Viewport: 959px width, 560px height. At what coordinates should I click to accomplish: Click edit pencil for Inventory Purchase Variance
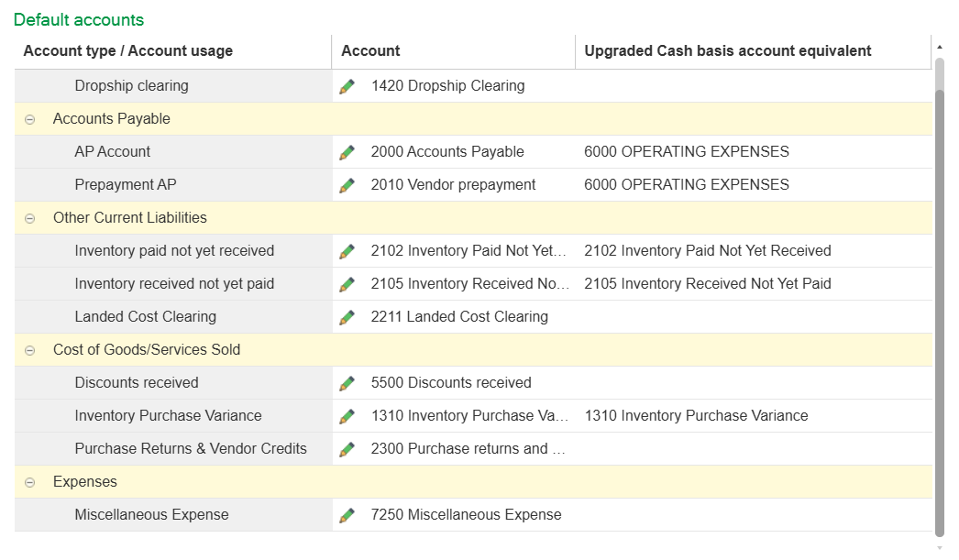tap(347, 416)
